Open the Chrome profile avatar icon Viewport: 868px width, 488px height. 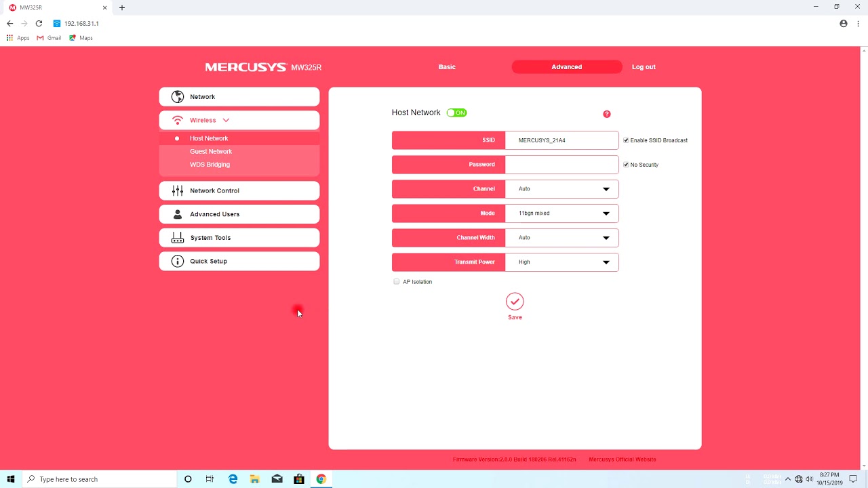844,23
